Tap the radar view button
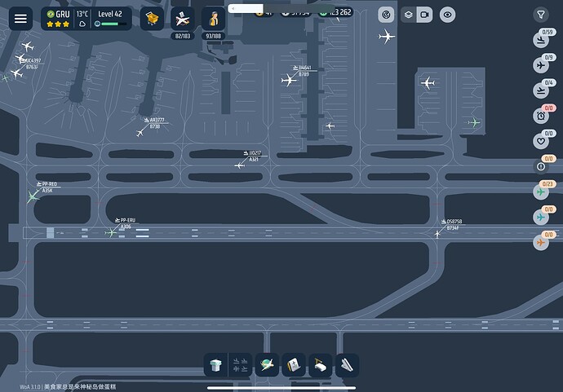Screen dimensions: 563x392 [x=386, y=15]
